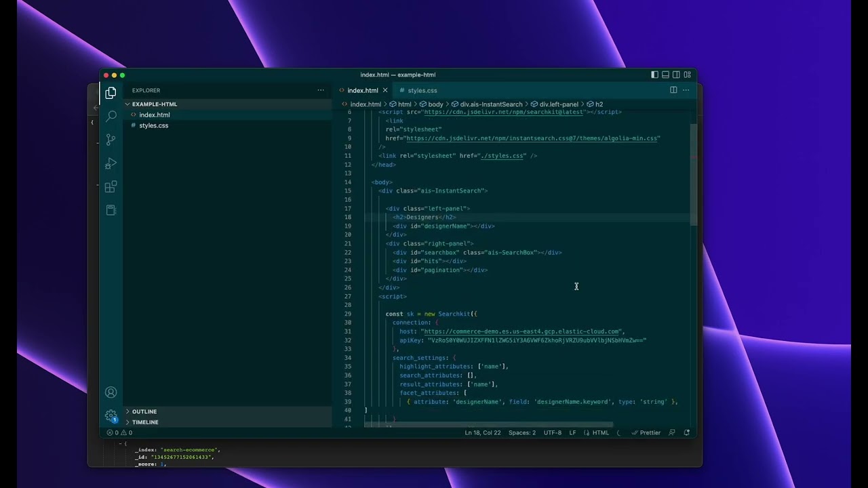The width and height of the screenshot is (868, 488).
Task: Click the div id="searchbox" line
Action: (477, 253)
